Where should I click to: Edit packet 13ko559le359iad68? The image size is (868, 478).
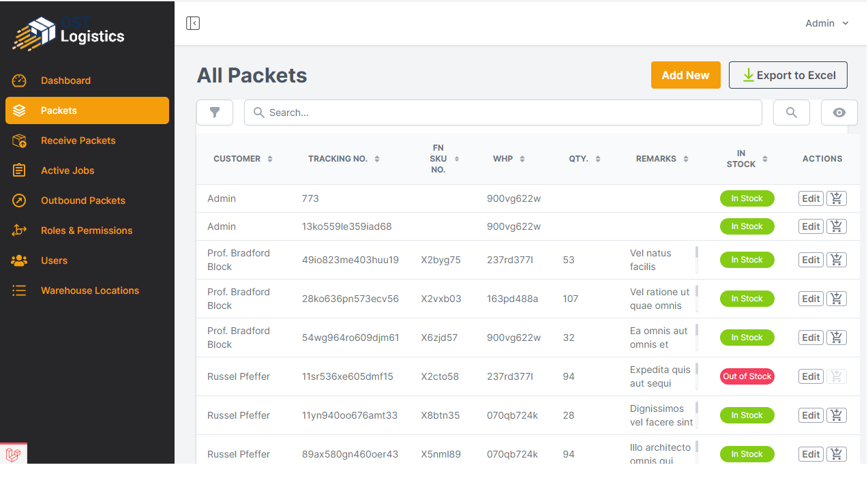pyautogui.click(x=811, y=226)
